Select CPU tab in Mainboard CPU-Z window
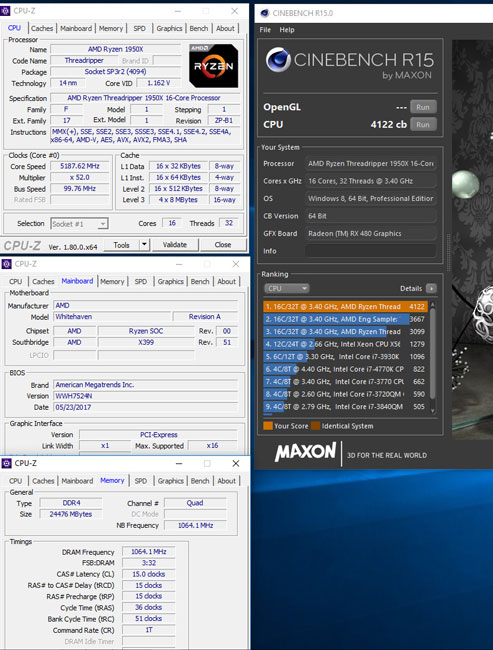 point(16,281)
